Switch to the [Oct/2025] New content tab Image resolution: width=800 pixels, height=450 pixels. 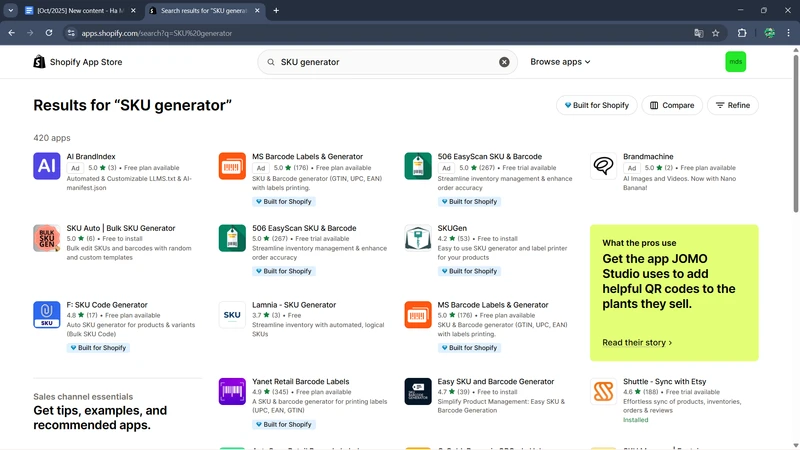(x=75, y=10)
